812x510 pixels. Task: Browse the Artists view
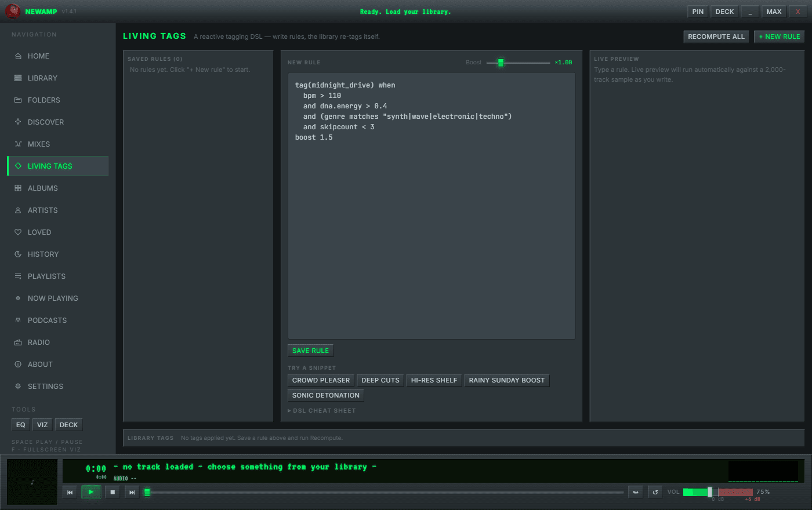tap(57, 210)
